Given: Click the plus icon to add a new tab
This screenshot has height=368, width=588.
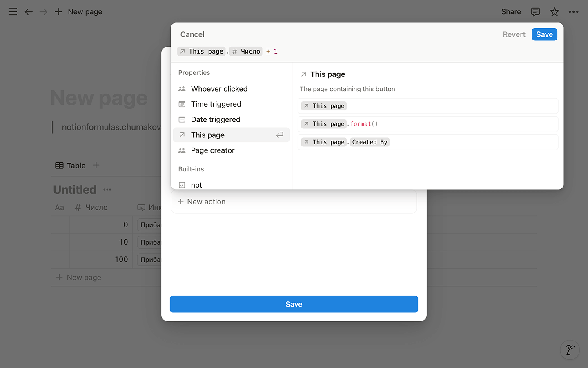Looking at the screenshot, I should click(58, 12).
